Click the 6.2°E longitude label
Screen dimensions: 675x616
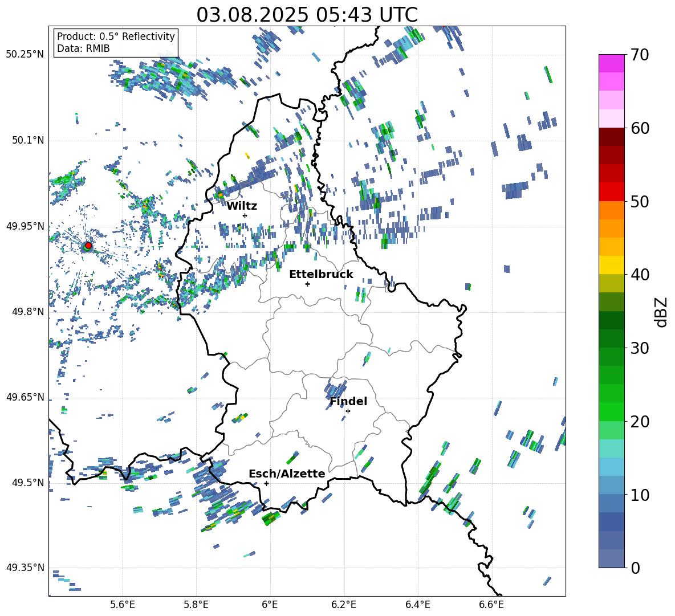coord(344,605)
